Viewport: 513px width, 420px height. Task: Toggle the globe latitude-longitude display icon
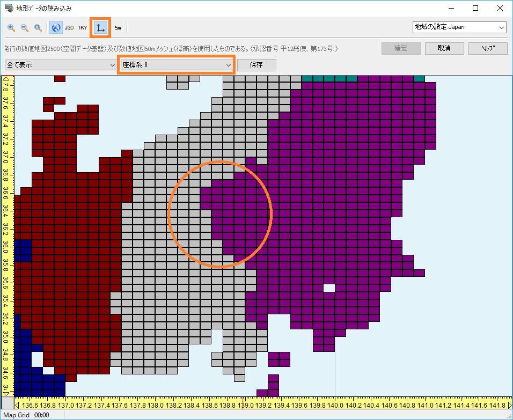coord(56,28)
